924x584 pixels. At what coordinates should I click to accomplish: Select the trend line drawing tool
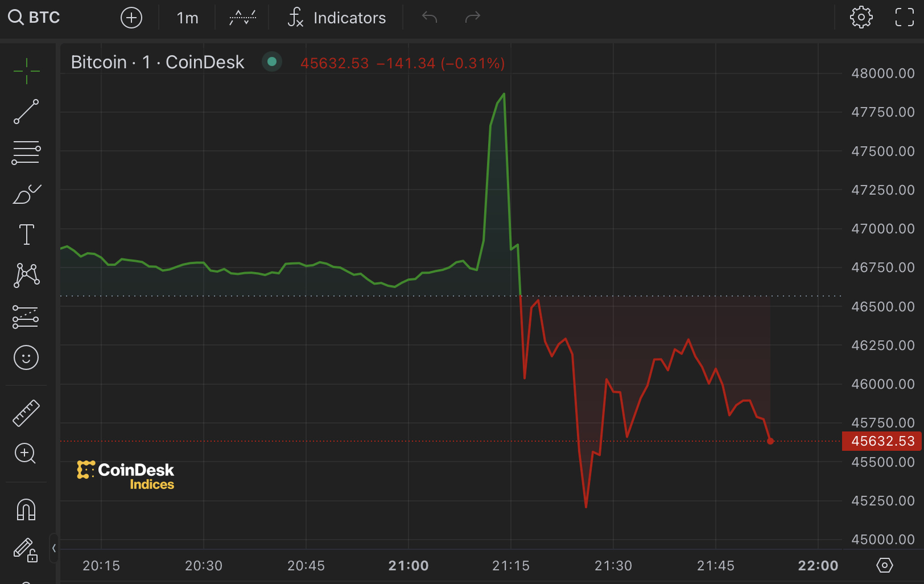pyautogui.click(x=26, y=112)
